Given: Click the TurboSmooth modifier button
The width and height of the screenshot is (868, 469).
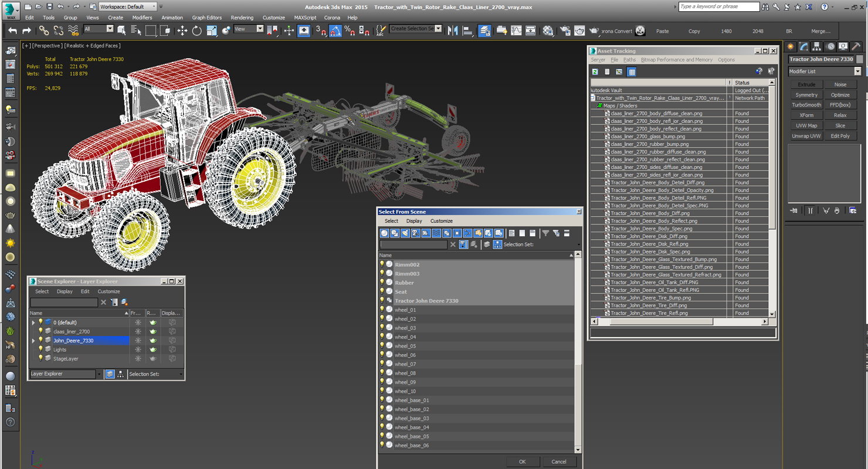Looking at the screenshot, I should point(806,105).
